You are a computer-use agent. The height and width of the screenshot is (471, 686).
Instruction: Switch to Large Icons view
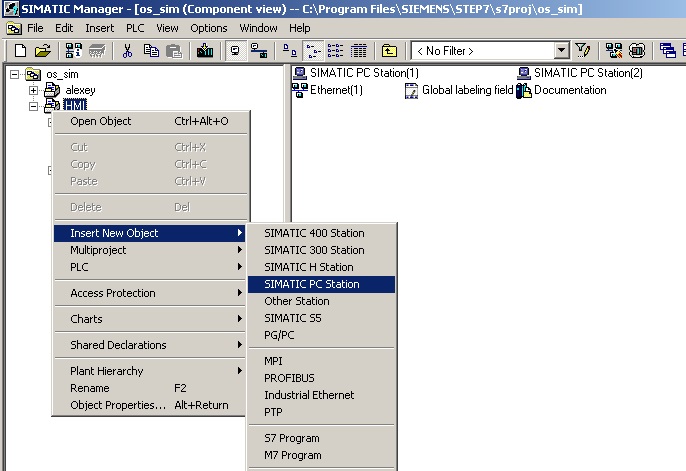click(x=289, y=51)
